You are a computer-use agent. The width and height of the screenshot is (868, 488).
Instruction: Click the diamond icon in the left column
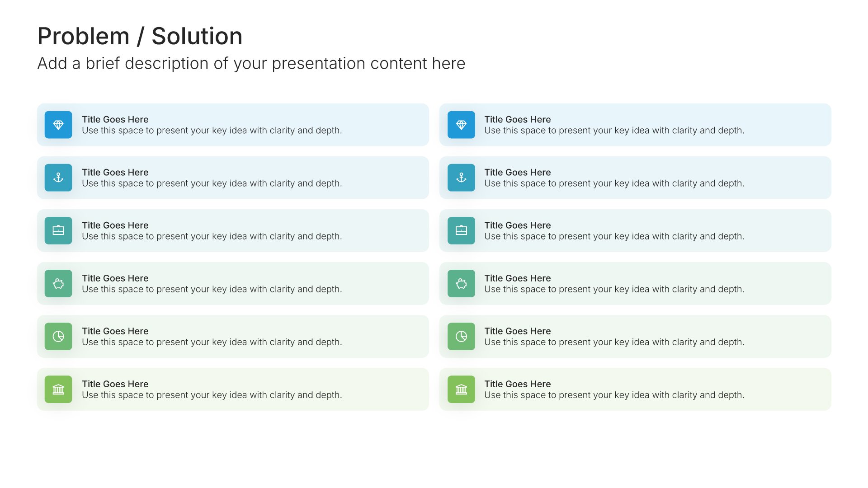pos(58,125)
